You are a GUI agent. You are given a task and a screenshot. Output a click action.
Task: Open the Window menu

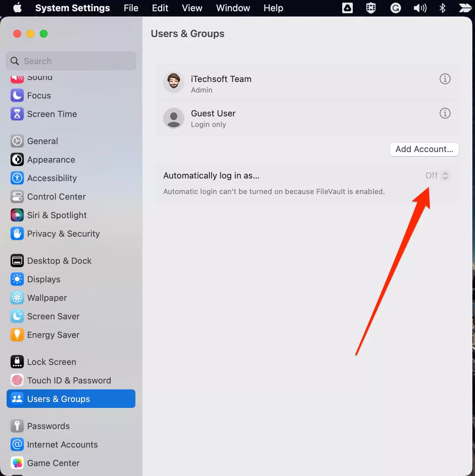click(x=233, y=8)
